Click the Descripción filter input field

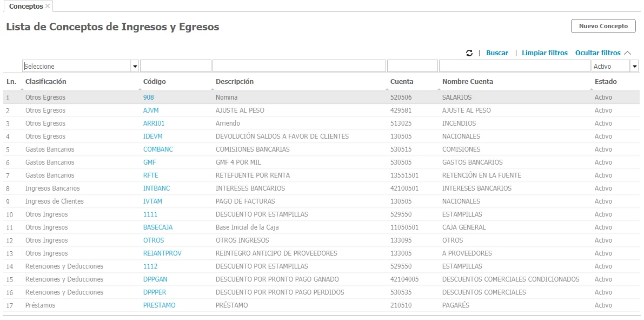(x=299, y=66)
